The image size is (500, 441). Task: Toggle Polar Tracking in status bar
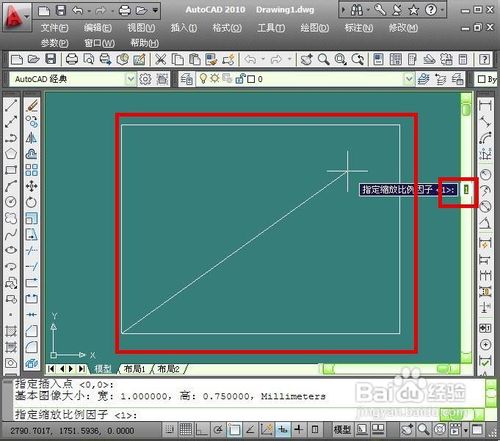[x=218, y=430]
